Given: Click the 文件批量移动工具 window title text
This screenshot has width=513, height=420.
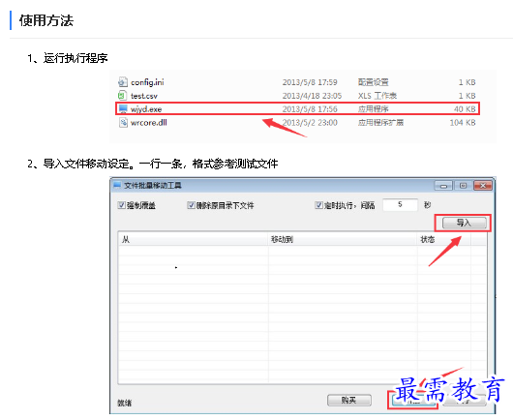Looking at the screenshot, I should point(153,186).
